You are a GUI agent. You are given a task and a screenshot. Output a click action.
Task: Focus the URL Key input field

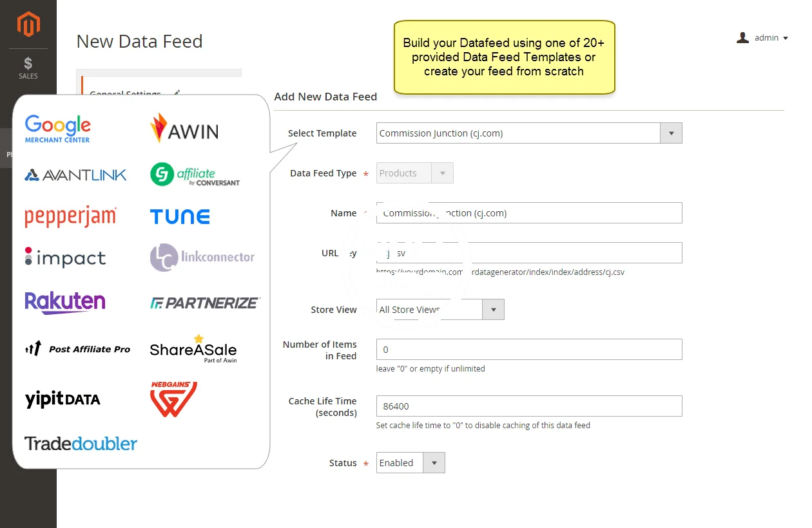(528, 253)
